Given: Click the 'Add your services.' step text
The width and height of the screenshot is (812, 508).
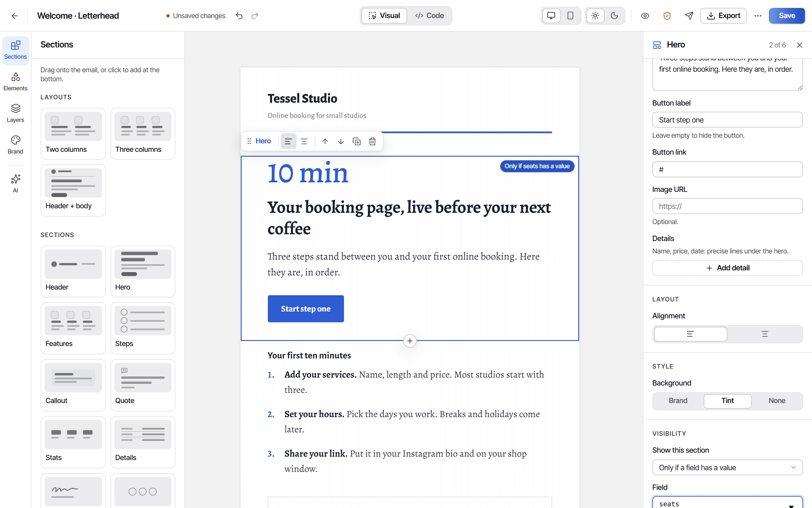Looking at the screenshot, I should [321, 374].
